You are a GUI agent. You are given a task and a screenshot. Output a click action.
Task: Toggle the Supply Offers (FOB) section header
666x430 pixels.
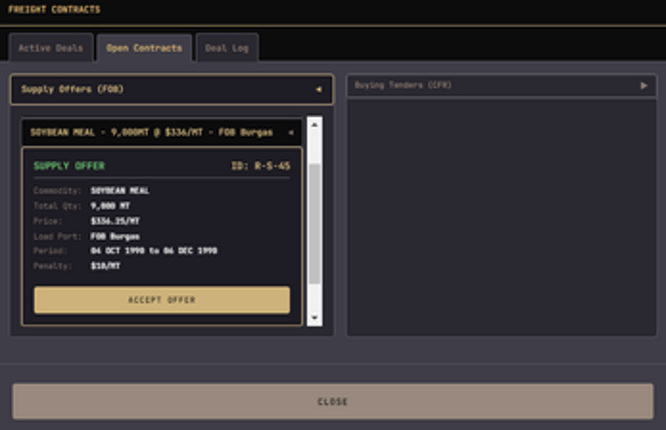(160, 89)
